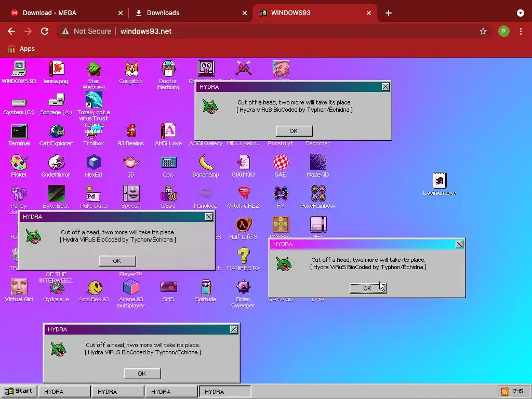This screenshot has height=399, width=532.
Task: Click the windows93.net address bar
Action: tap(273, 31)
